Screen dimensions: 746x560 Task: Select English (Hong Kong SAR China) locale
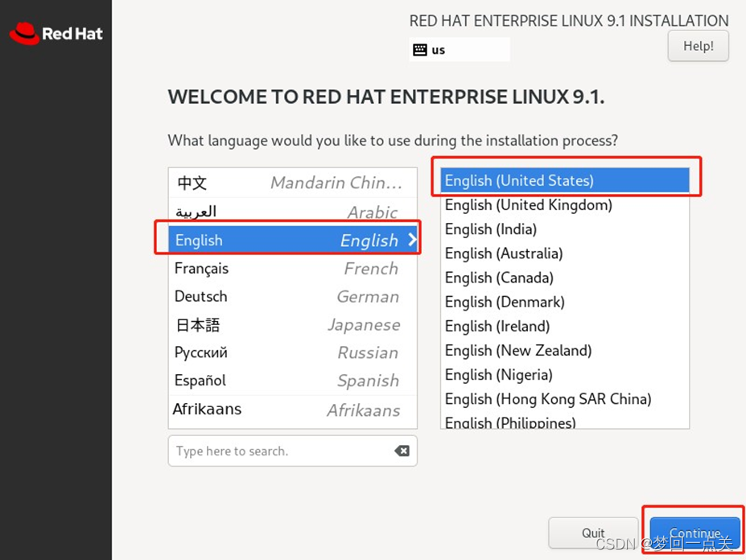(x=565, y=399)
